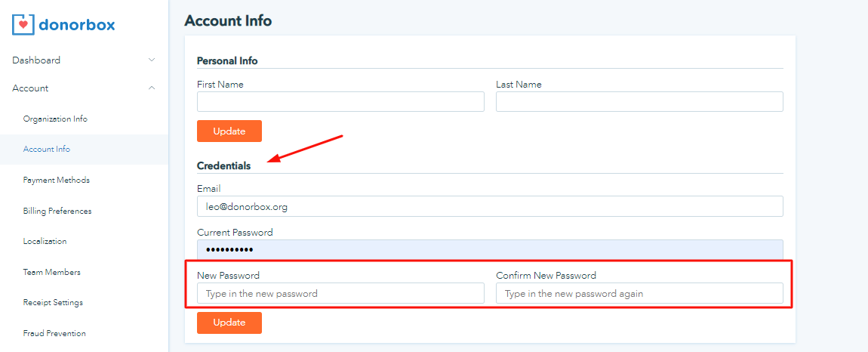
Task: Open Organization Info page
Action: tap(55, 119)
